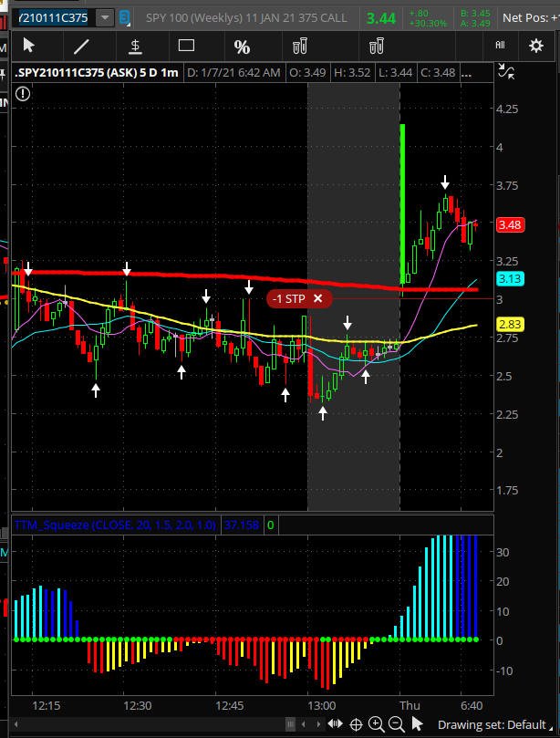The image size is (560, 738).
Task: Toggle the crosshair cursor at bottom
Action: (x=356, y=724)
